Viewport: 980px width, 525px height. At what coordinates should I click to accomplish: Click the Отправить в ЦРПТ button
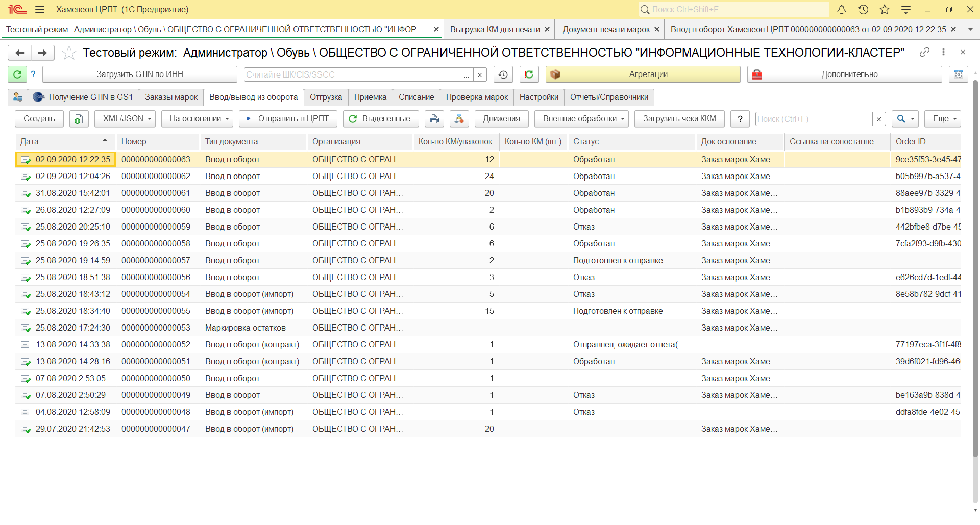[288, 119]
